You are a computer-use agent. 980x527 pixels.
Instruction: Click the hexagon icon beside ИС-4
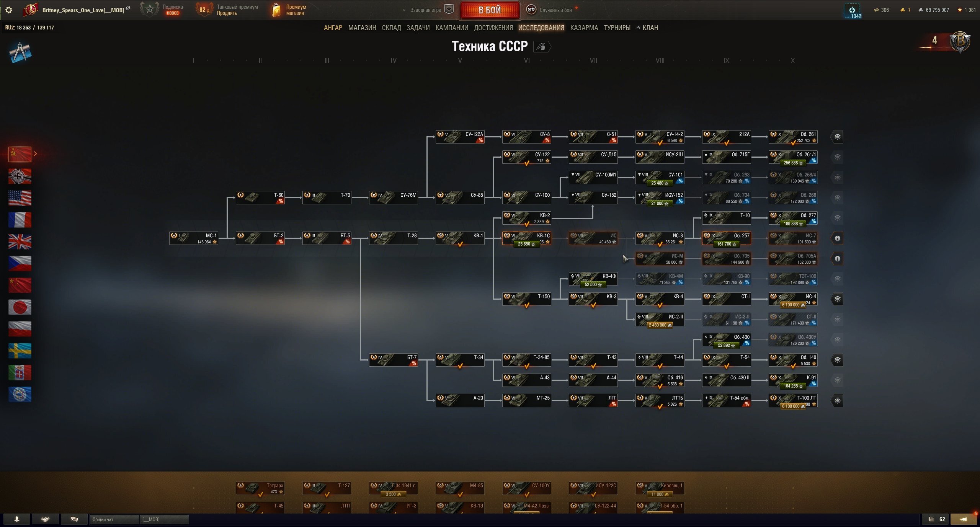(837, 299)
